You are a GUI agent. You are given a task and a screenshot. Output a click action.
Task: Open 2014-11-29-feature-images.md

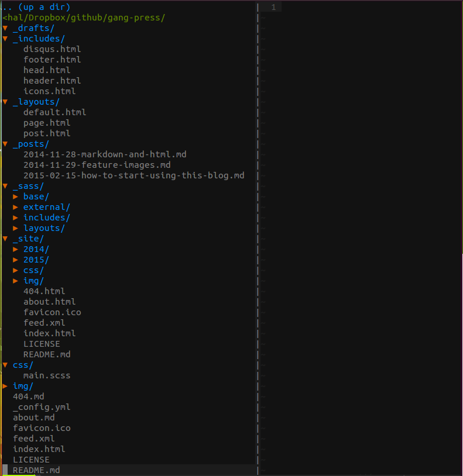pyautogui.click(x=97, y=165)
